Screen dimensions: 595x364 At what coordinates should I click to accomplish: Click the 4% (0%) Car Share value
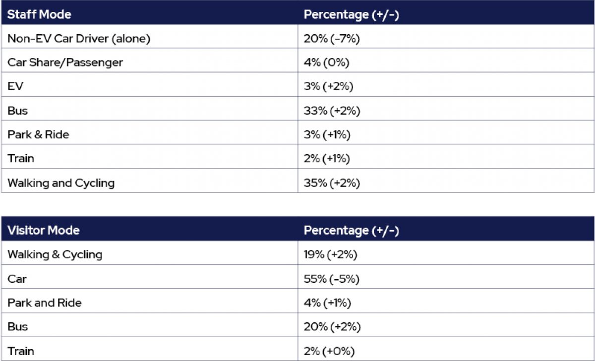coord(327,62)
